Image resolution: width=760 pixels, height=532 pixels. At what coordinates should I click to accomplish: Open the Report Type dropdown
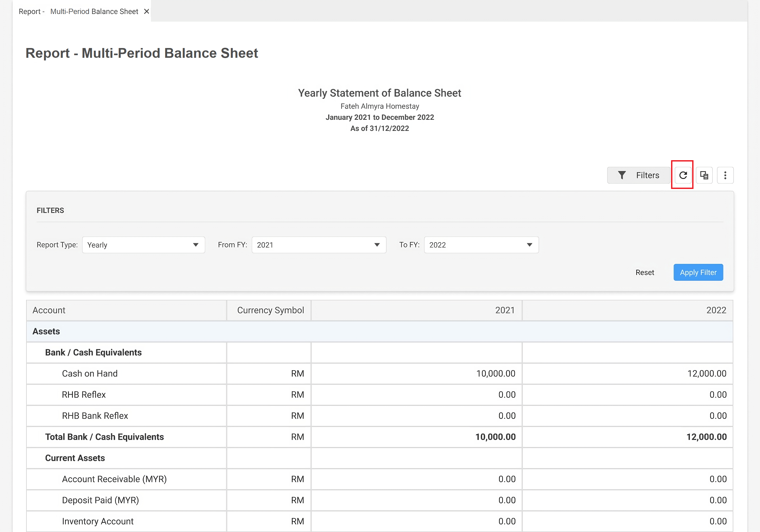tap(143, 245)
